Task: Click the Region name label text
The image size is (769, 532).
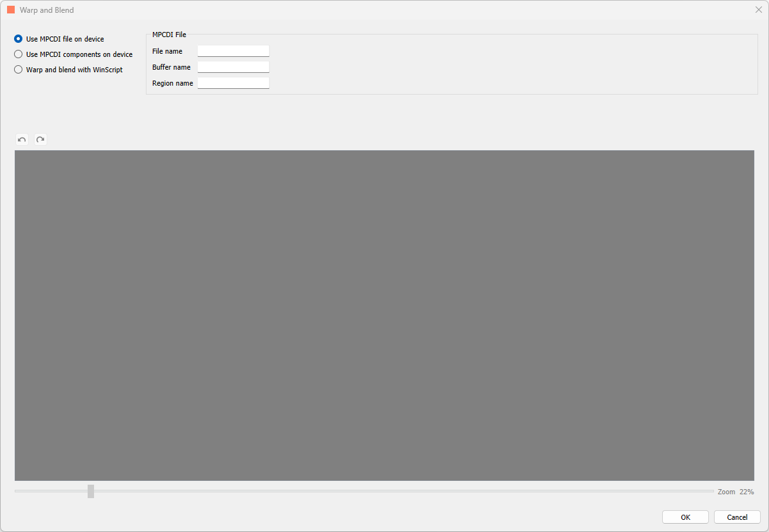Action: [x=172, y=83]
